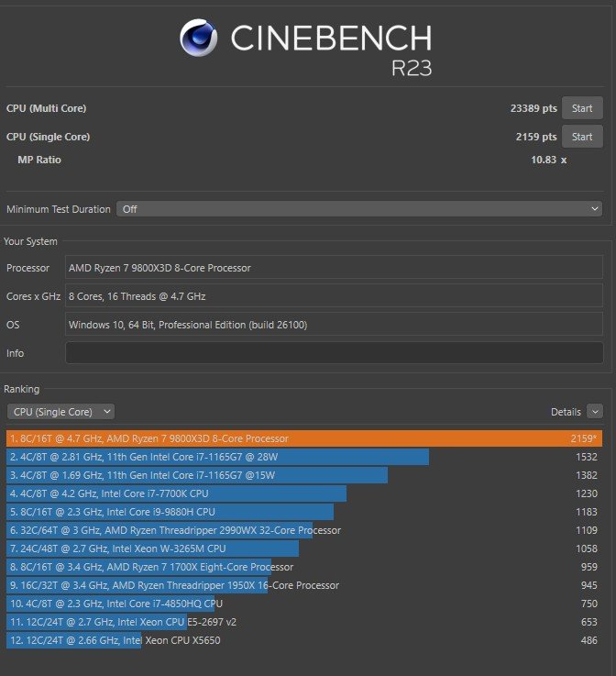
Task: Select the Core i7-4850HQ ranking row
Action: click(304, 604)
